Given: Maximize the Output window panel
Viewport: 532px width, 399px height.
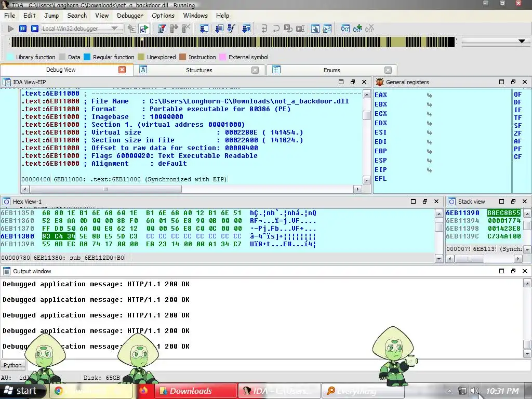Looking at the screenshot, I should [x=501, y=271].
